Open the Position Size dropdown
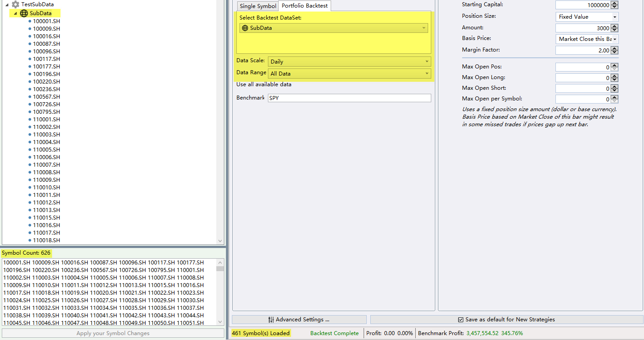This screenshot has height=340, width=644. tap(587, 17)
